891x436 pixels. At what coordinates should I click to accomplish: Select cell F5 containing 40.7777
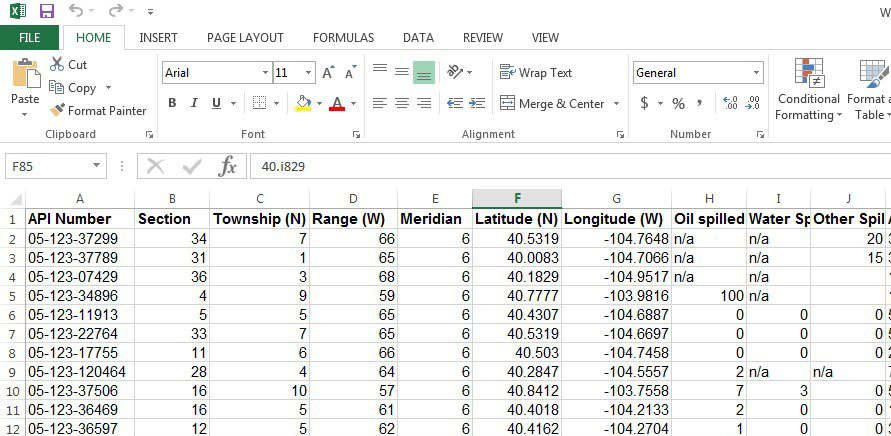pyautogui.click(x=517, y=296)
